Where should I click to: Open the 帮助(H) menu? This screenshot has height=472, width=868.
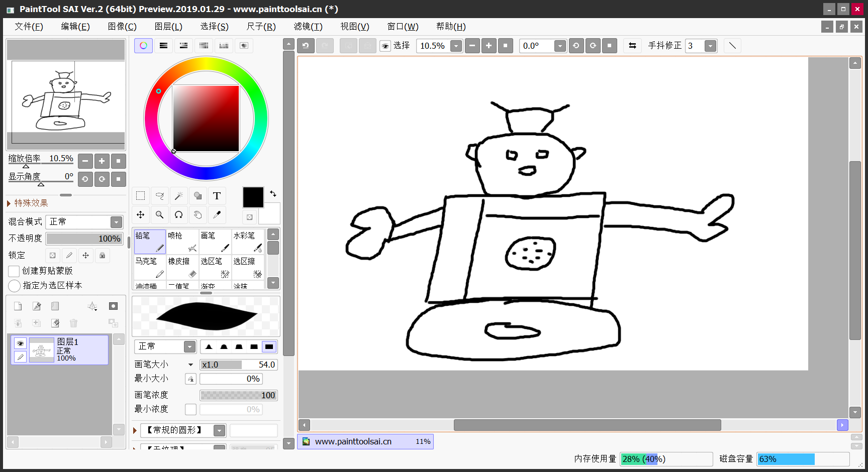coord(451,27)
